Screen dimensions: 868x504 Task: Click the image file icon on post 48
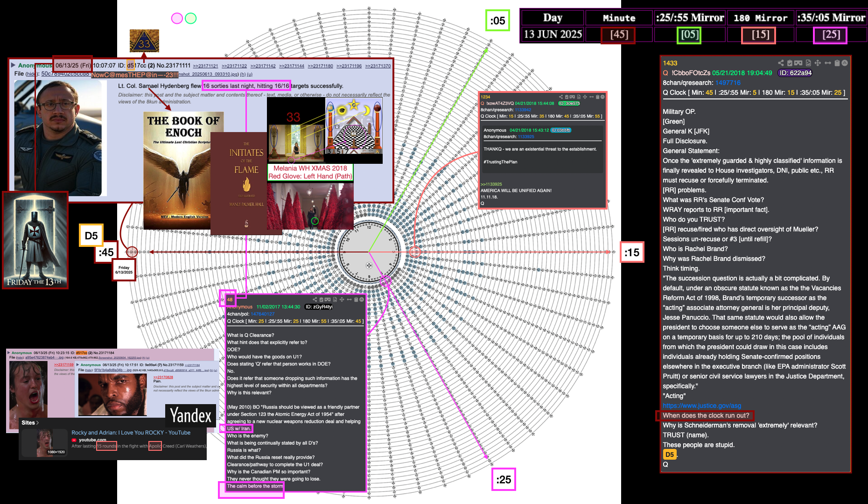coord(335,300)
